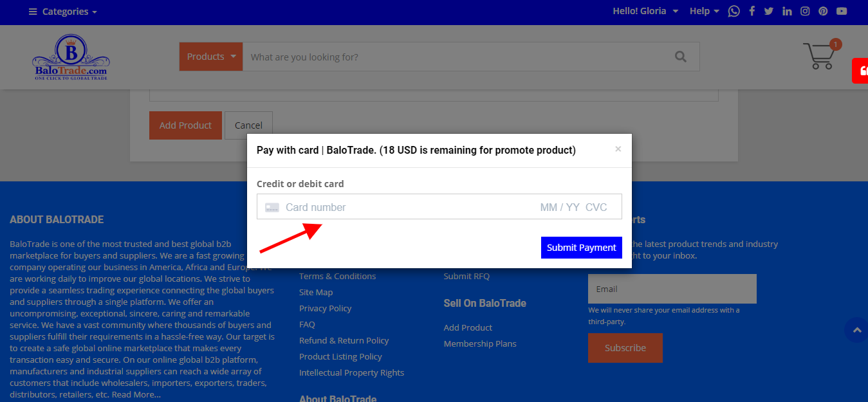Click the magnifier search icon
The width and height of the screenshot is (868, 402).
(681, 57)
